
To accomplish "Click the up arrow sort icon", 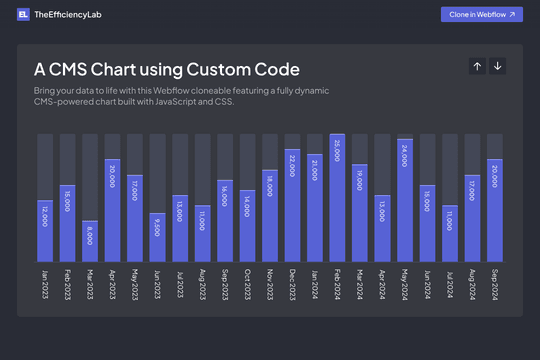I will [477, 66].
